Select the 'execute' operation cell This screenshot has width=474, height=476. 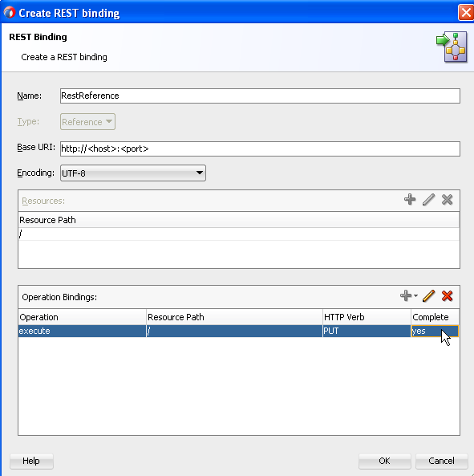(82, 331)
